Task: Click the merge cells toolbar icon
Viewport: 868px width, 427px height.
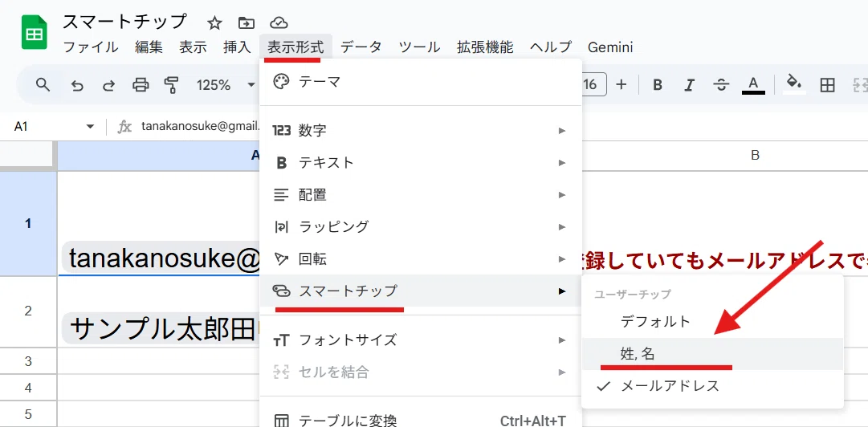Action: point(860,84)
